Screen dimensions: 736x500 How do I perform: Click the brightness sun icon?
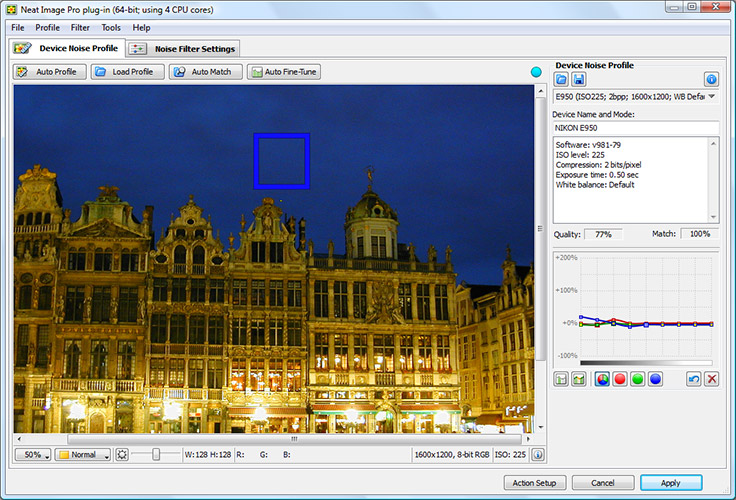pos(122,454)
